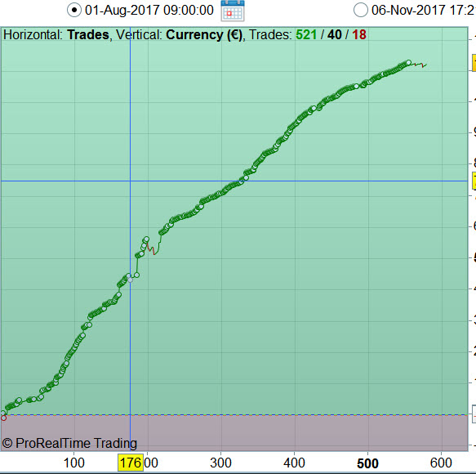The image size is (476, 474).
Task: Click the yellow 176 cursor marker
Action: [131, 463]
